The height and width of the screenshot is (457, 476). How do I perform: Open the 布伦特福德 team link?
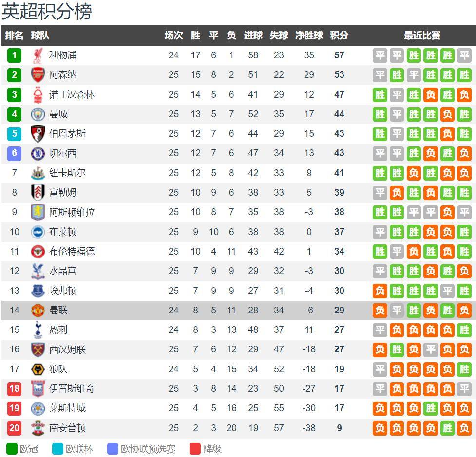72,252
